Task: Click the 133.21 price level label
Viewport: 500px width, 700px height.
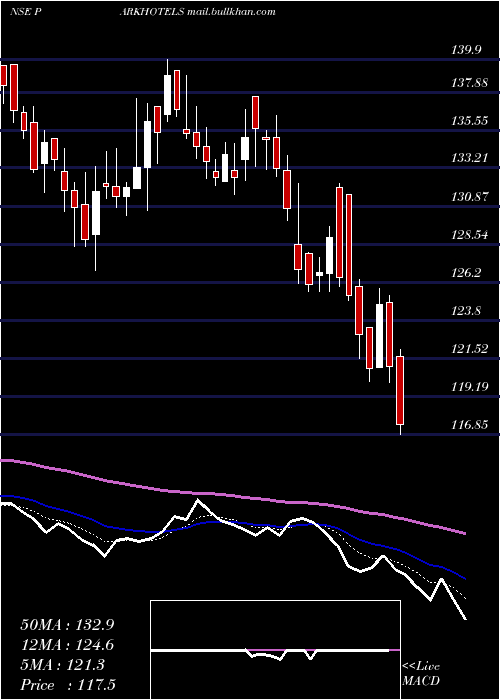Action: point(470,158)
